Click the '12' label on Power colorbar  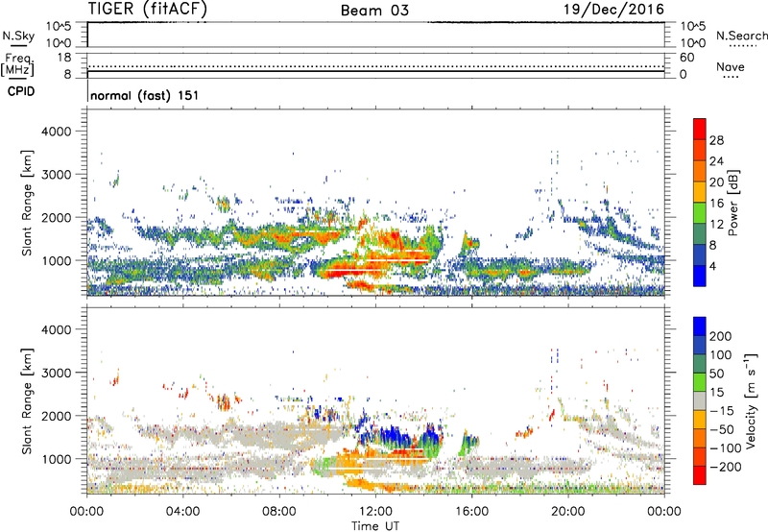tap(716, 225)
